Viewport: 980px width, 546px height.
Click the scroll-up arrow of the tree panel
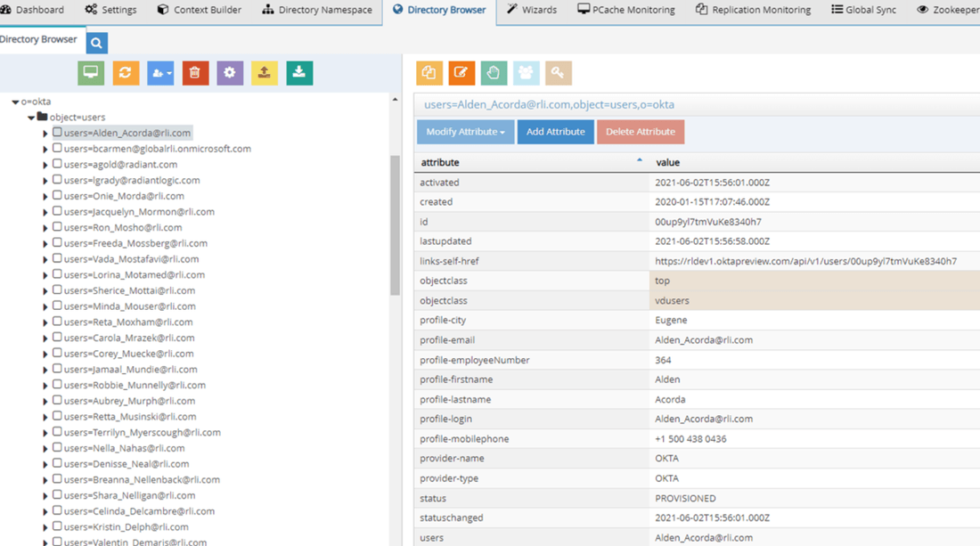(x=395, y=100)
